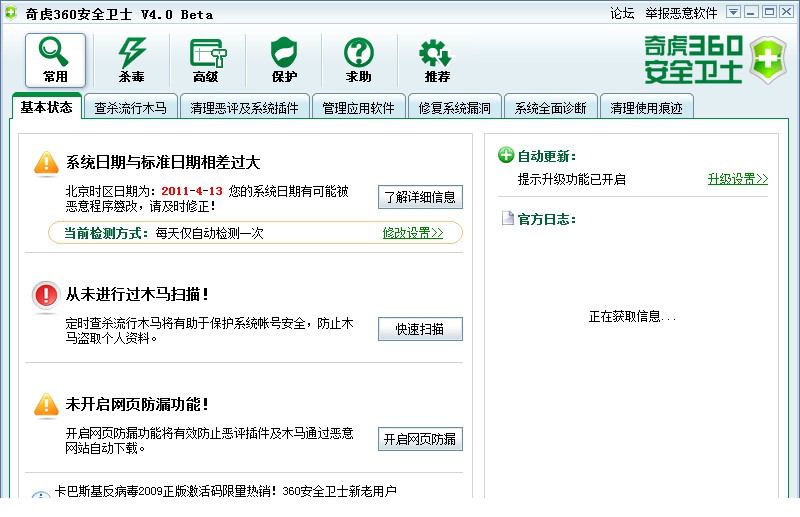Click warning icon beside 系统日期与标准日期相差过大
800x517 pixels.
click(x=46, y=164)
